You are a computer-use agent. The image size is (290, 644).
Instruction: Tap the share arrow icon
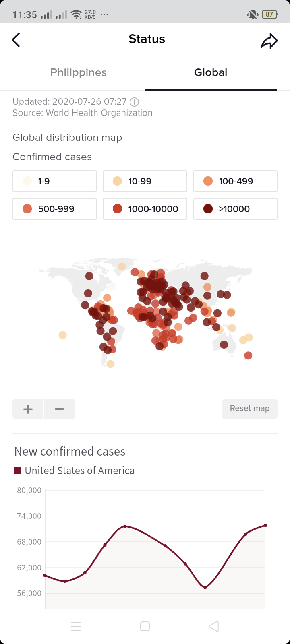pyautogui.click(x=269, y=41)
